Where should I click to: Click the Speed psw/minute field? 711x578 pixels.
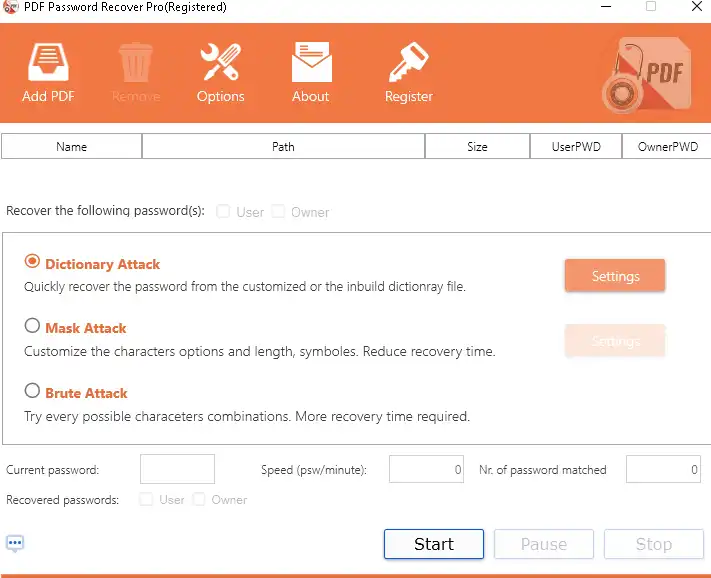pyautogui.click(x=427, y=469)
